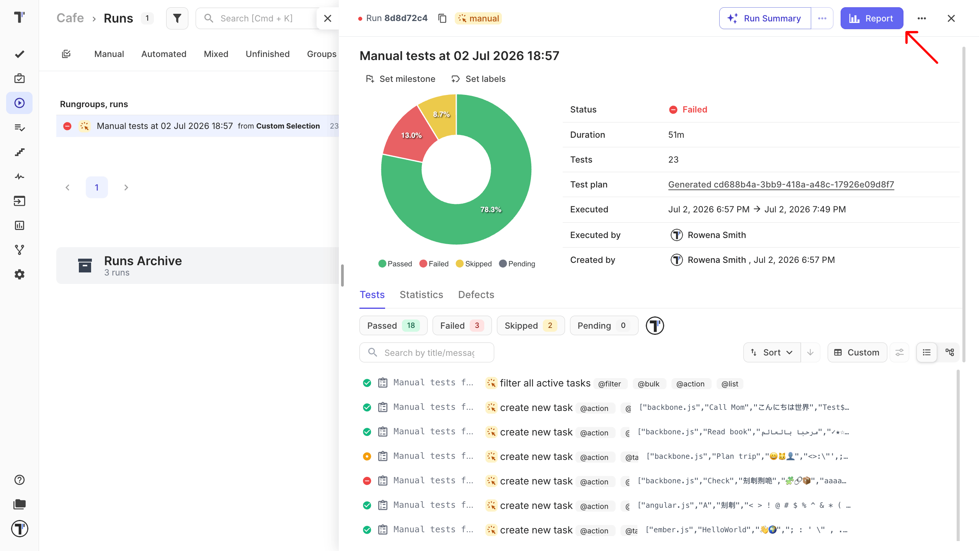Viewport: 980px width, 551px height.
Task: Open the Settings gear sidebar icon
Action: pos(20,274)
